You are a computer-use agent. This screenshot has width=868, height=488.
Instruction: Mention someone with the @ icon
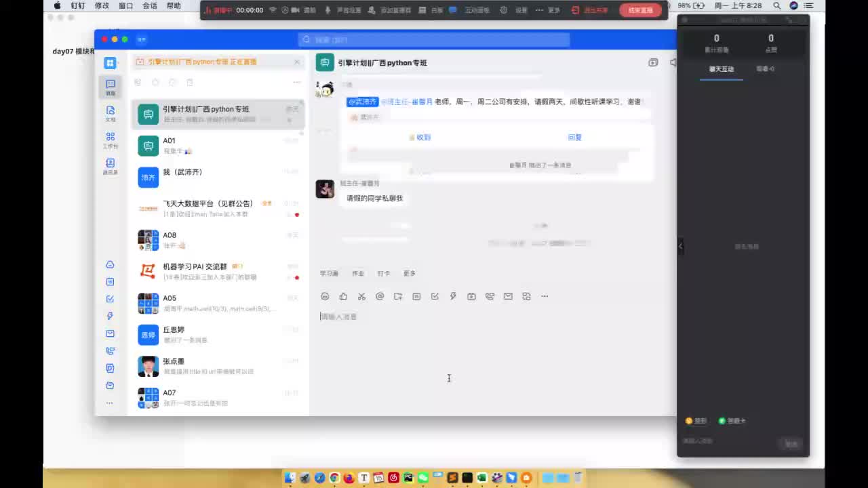(x=380, y=296)
